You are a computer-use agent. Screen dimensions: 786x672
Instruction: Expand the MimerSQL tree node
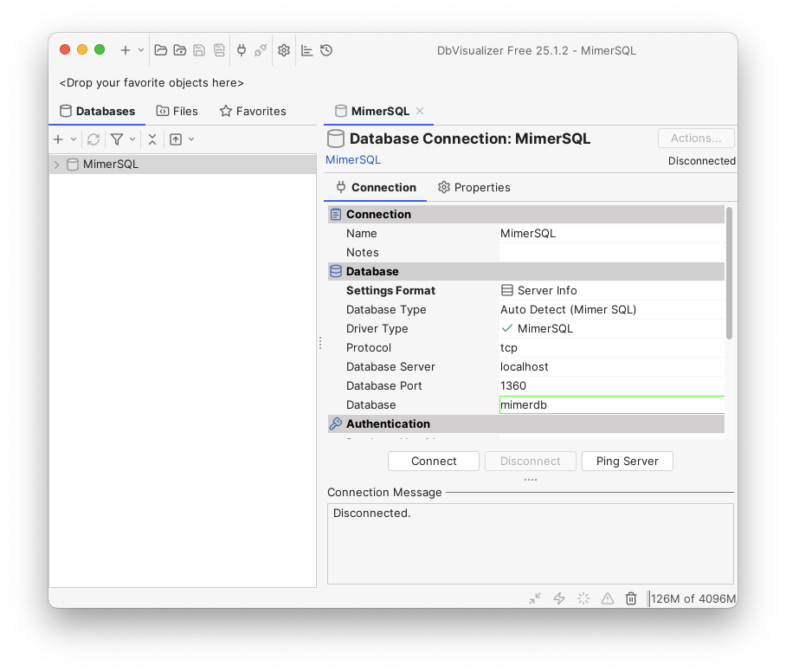(55, 164)
